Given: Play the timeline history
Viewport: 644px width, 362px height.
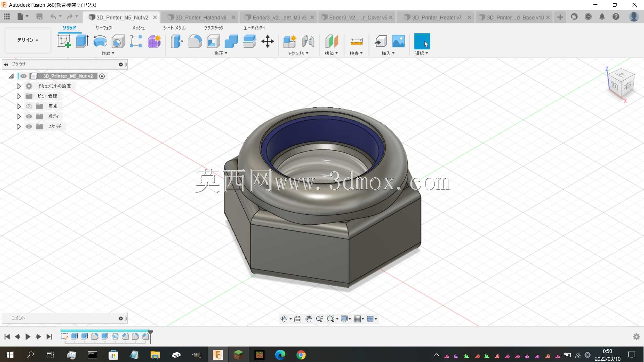Looking at the screenshot, I should 28,336.
